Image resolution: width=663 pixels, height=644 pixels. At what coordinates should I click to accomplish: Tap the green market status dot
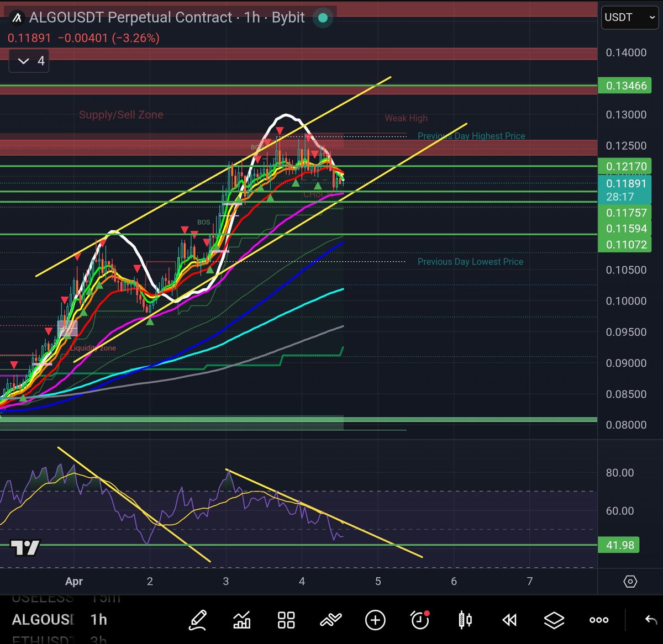323,18
